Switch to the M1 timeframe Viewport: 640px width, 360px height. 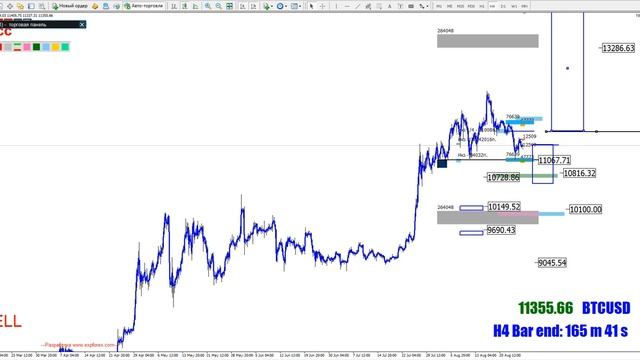[x=439, y=6]
